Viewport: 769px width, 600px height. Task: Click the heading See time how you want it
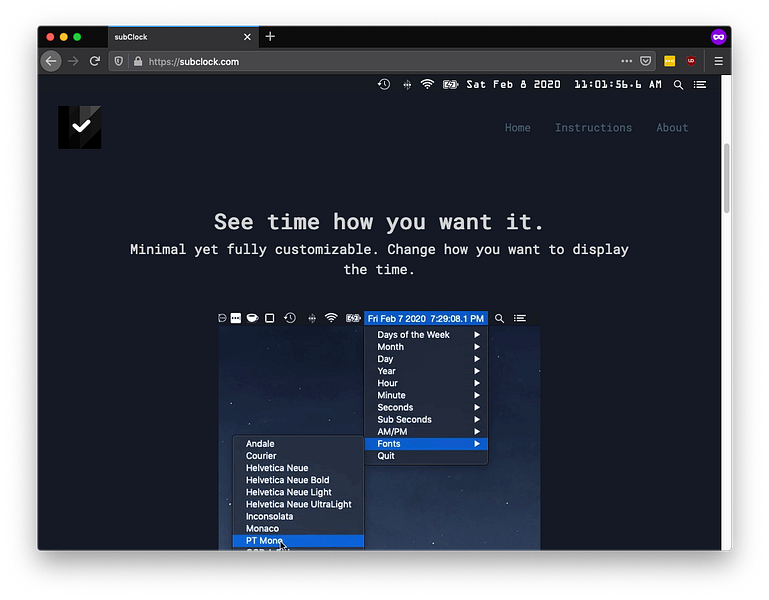coord(379,222)
